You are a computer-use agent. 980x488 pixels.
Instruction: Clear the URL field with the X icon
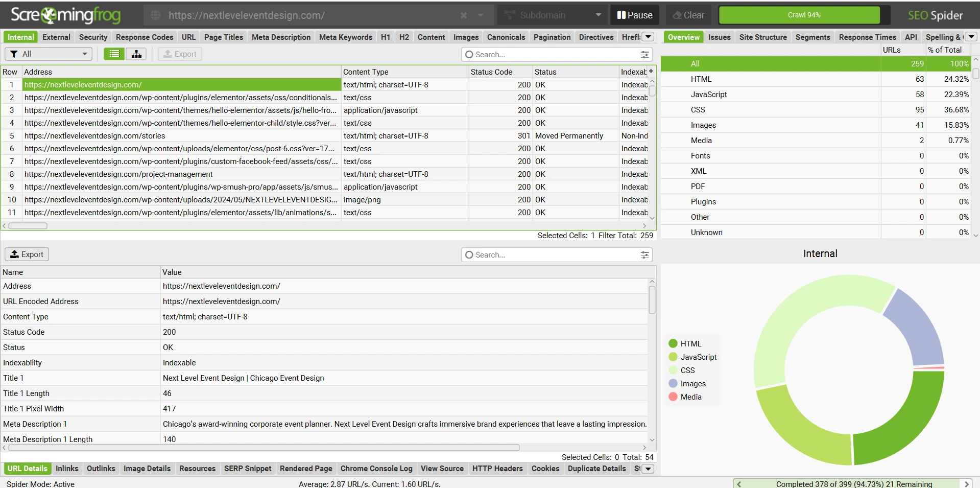coord(463,15)
